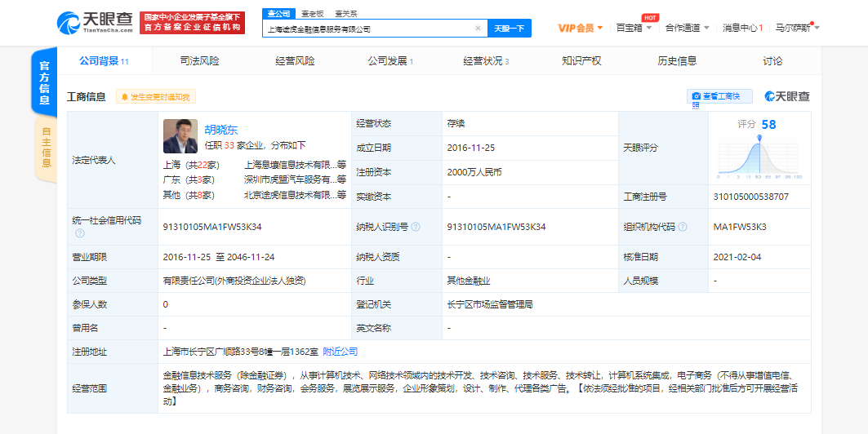Switch to the 历史信息 tab

(677, 61)
